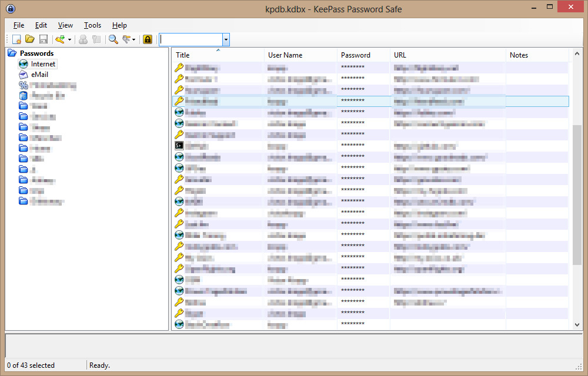Viewport: 588px width, 376px height.
Task: Lock the workspace with the padlock icon
Action: pyautogui.click(x=148, y=39)
